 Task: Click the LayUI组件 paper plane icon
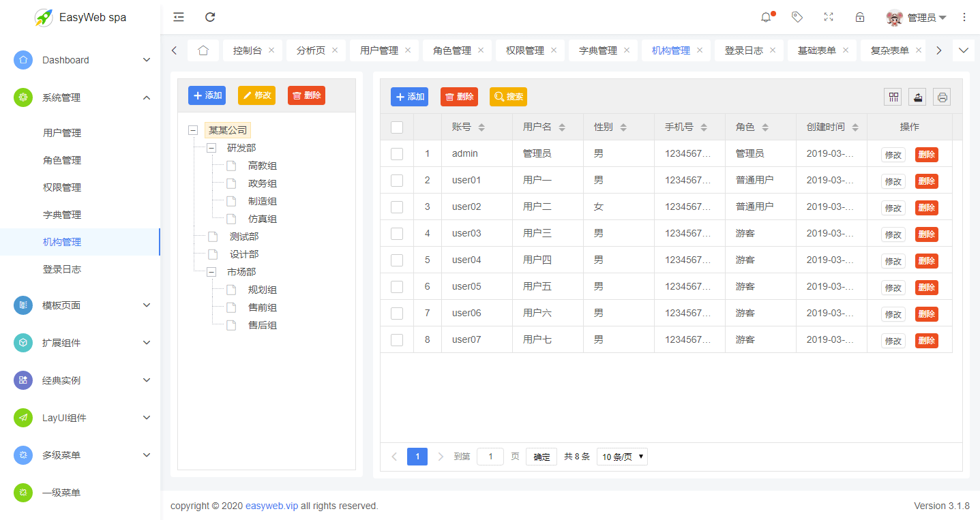click(x=23, y=418)
